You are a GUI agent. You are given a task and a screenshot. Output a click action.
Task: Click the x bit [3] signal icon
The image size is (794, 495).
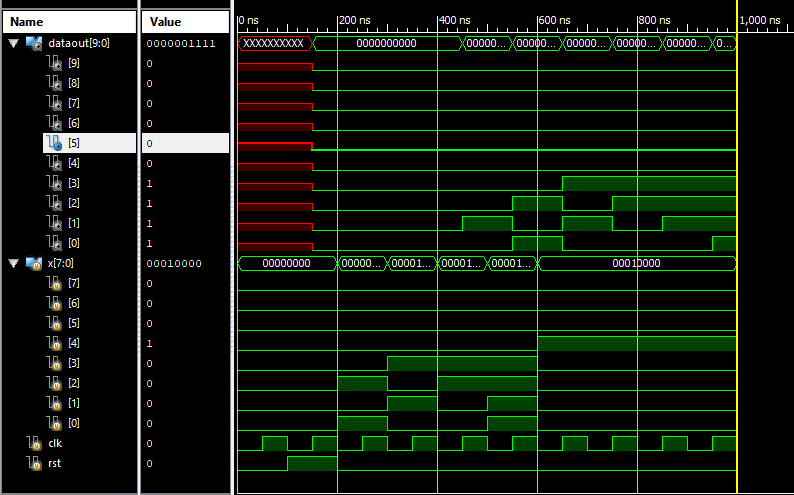pos(54,363)
